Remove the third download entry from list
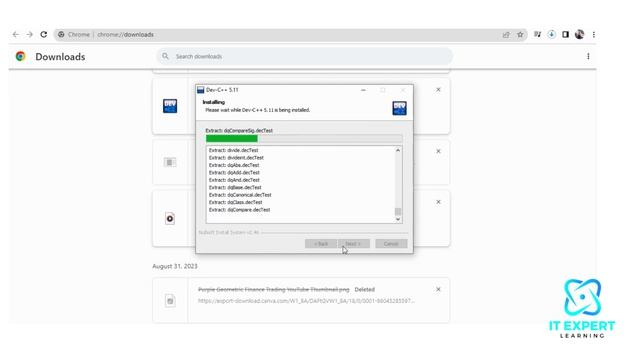The width and height of the screenshot is (640, 360). coord(438,202)
